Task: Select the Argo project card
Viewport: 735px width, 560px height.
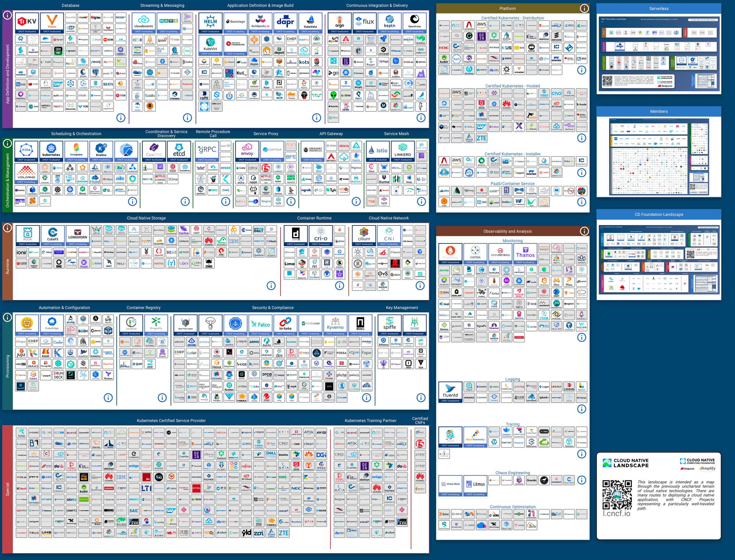Action: point(340,23)
